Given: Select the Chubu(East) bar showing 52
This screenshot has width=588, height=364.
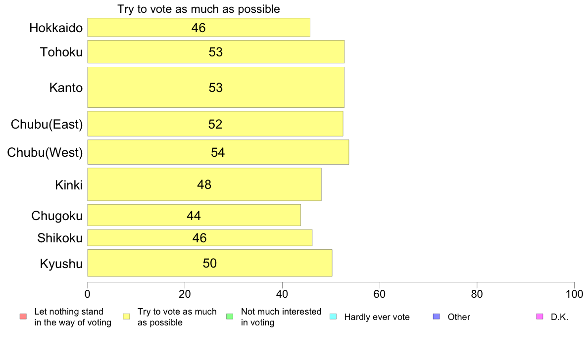Looking at the screenshot, I should [215, 124].
